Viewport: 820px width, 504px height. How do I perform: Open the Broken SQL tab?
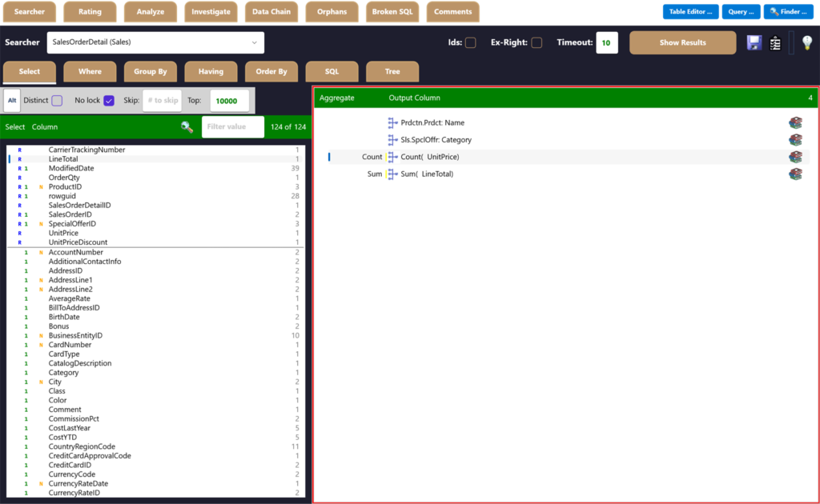(392, 11)
